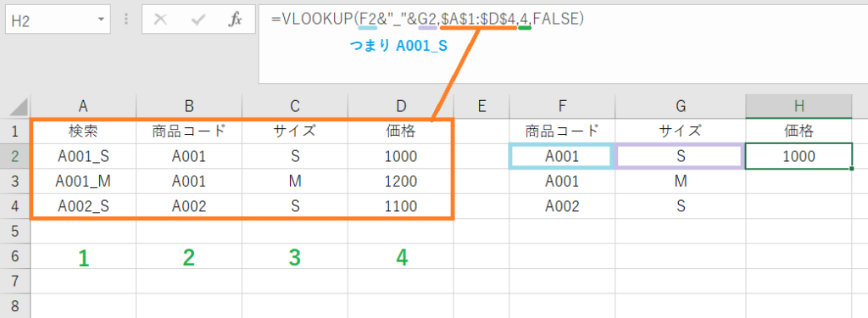Select column H header
The image size is (868, 318).
point(798,106)
